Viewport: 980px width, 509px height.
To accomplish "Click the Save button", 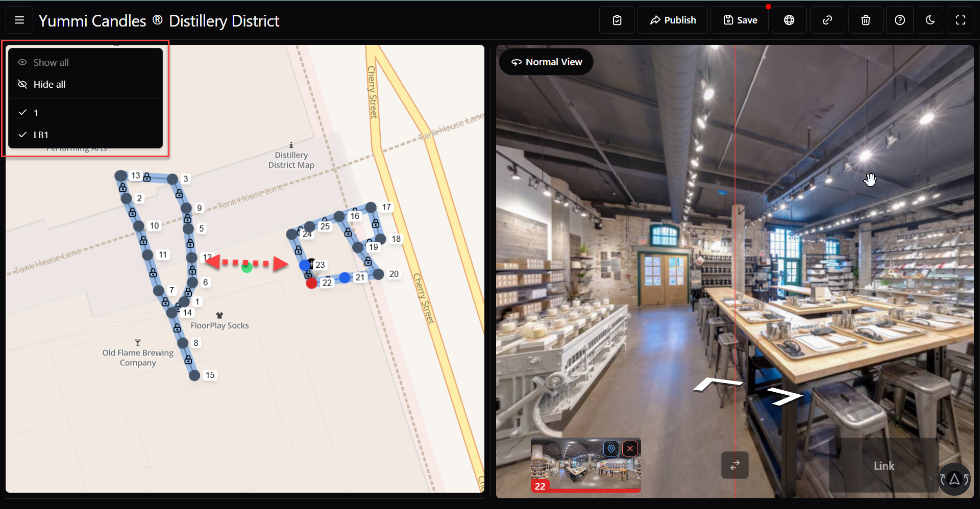I will click(740, 20).
